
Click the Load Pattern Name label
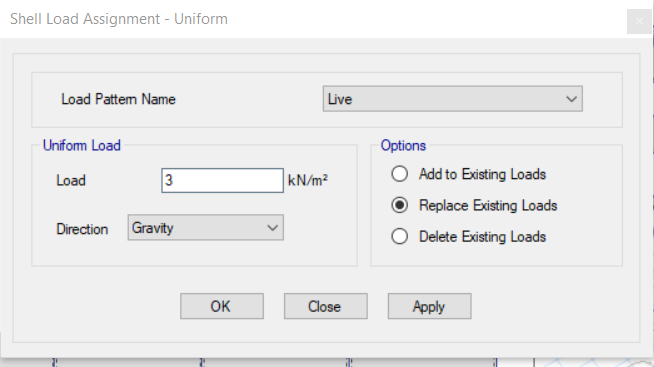118,99
